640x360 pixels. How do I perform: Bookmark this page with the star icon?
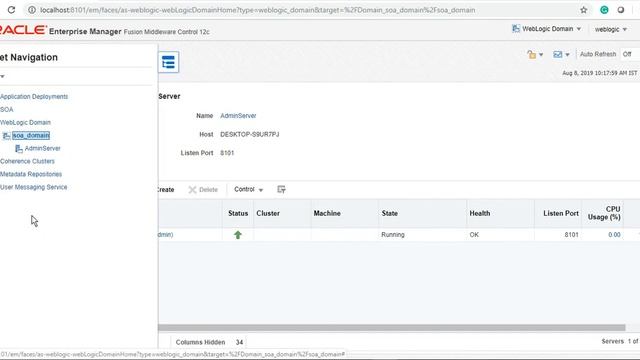click(584, 10)
